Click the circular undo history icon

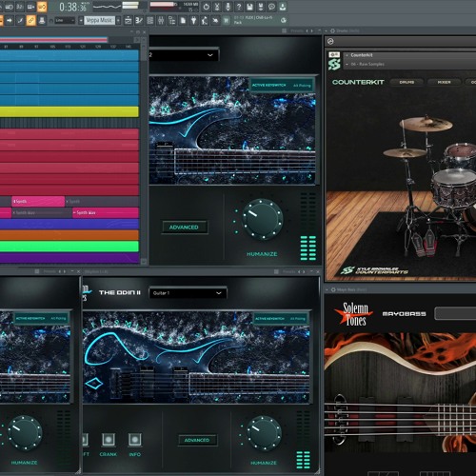point(207,7)
